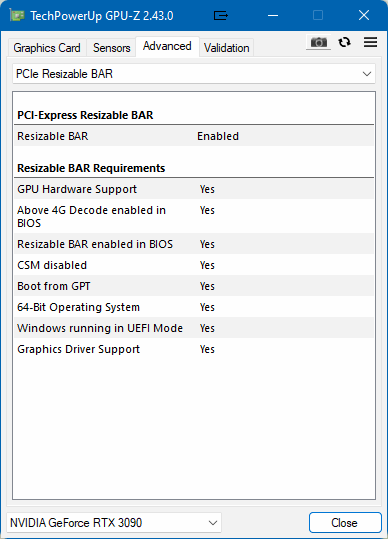
Task: Expand the PCIe Resizable BAR dropdown
Action: [194, 74]
